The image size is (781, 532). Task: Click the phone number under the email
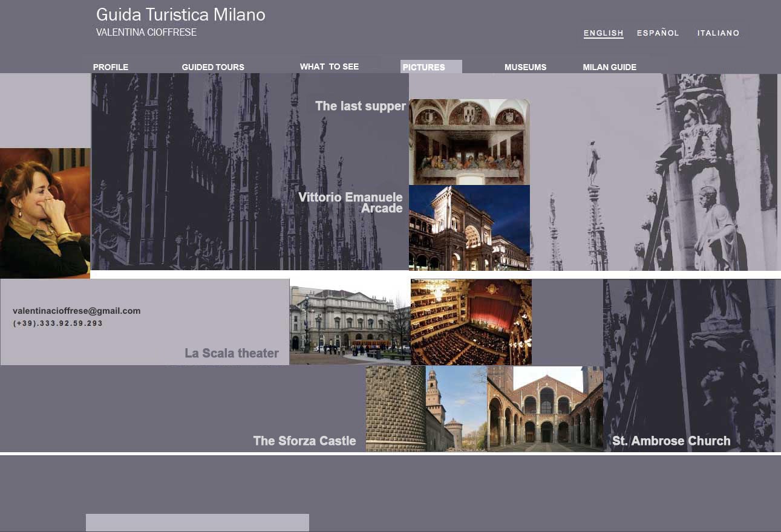(57, 323)
